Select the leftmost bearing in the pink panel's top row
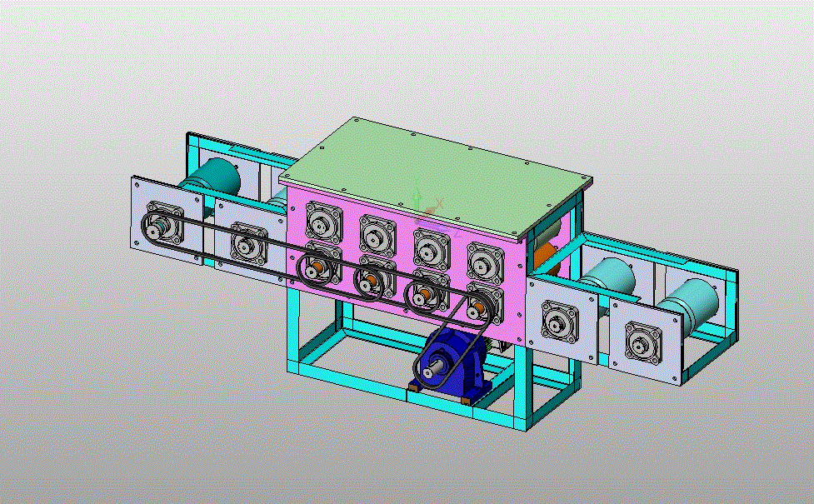This screenshot has height=504, width=814. pyautogui.click(x=324, y=222)
